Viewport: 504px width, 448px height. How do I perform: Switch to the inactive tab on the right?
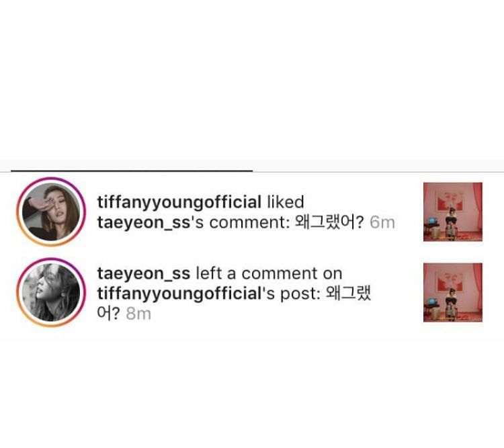(x=378, y=165)
